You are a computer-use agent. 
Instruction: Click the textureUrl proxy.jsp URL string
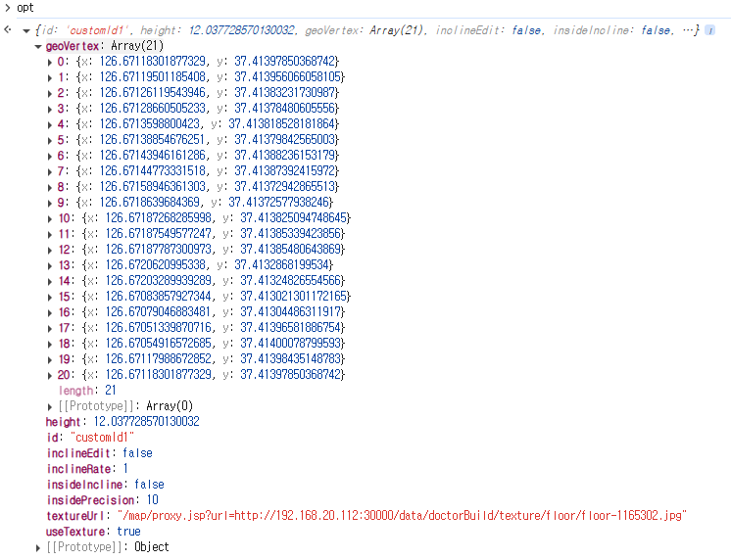403,516
